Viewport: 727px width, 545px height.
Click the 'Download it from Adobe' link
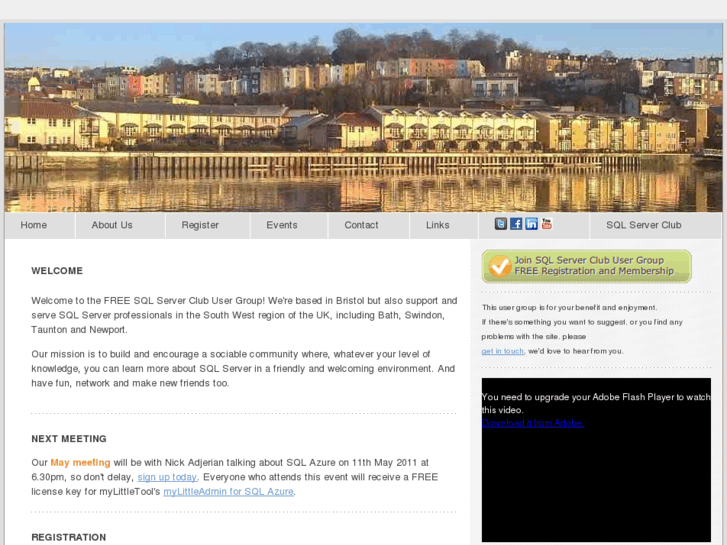(x=533, y=423)
